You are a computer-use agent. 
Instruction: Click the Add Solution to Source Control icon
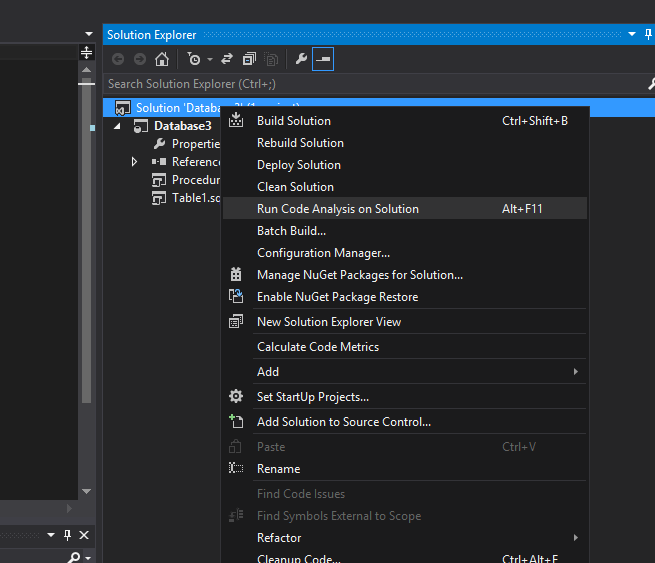point(236,422)
